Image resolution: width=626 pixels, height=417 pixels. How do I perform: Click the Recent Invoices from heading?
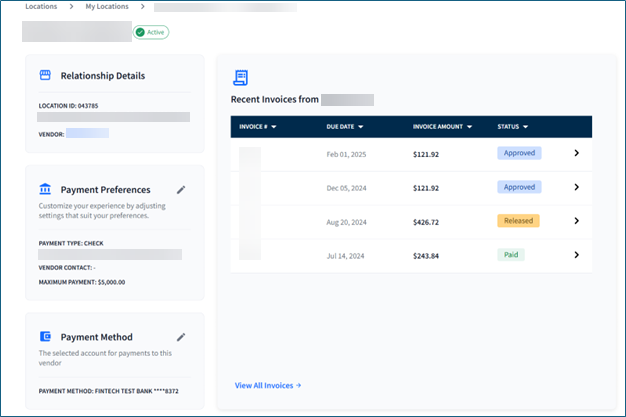275,99
